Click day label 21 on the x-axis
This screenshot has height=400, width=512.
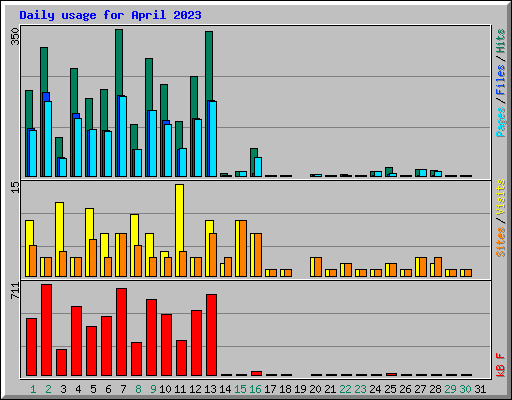pos(330,389)
